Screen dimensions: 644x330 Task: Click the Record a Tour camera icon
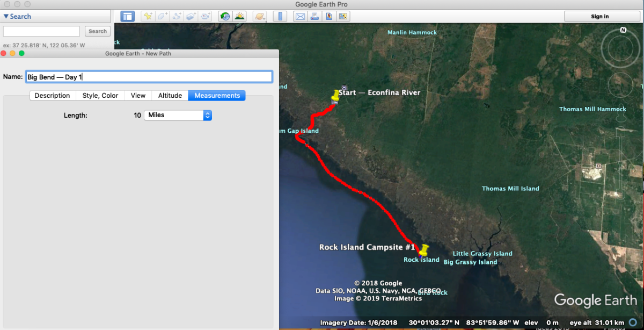click(x=206, y=17)
